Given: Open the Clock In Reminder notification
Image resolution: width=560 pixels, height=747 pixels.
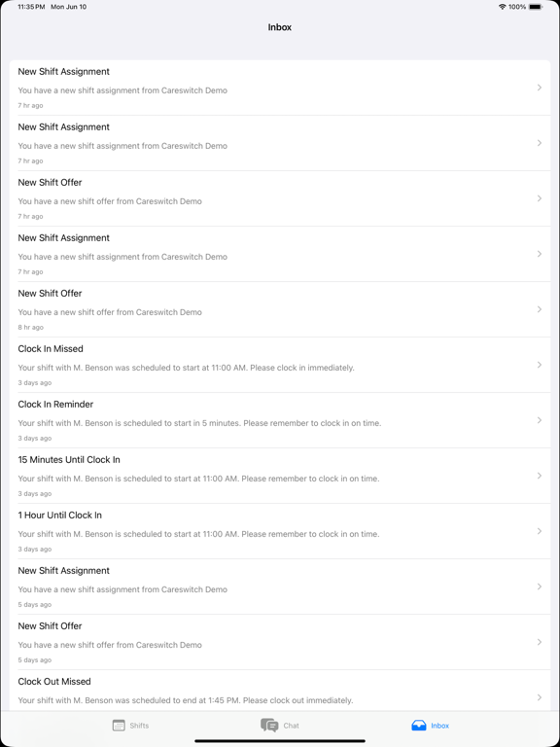Looking at the screenshot, I should click(x=280, y=420).
